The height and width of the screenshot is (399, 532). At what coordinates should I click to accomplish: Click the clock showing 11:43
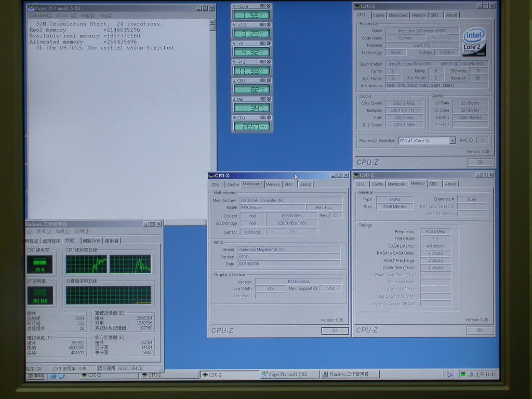485,374
